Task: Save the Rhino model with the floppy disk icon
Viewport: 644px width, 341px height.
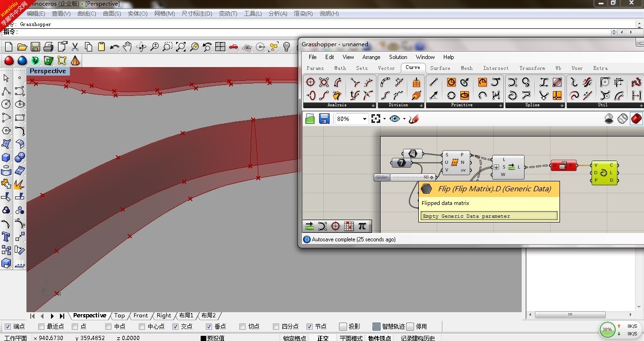Action: (x=35, y=47)
